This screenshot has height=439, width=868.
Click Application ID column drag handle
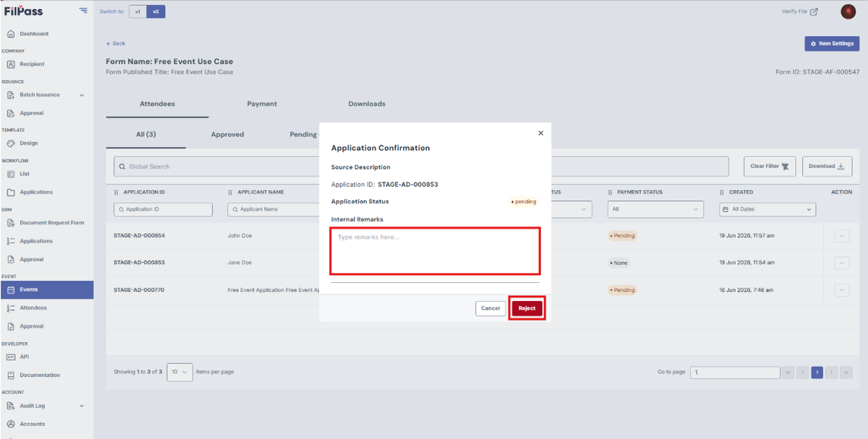pos(116,192)
